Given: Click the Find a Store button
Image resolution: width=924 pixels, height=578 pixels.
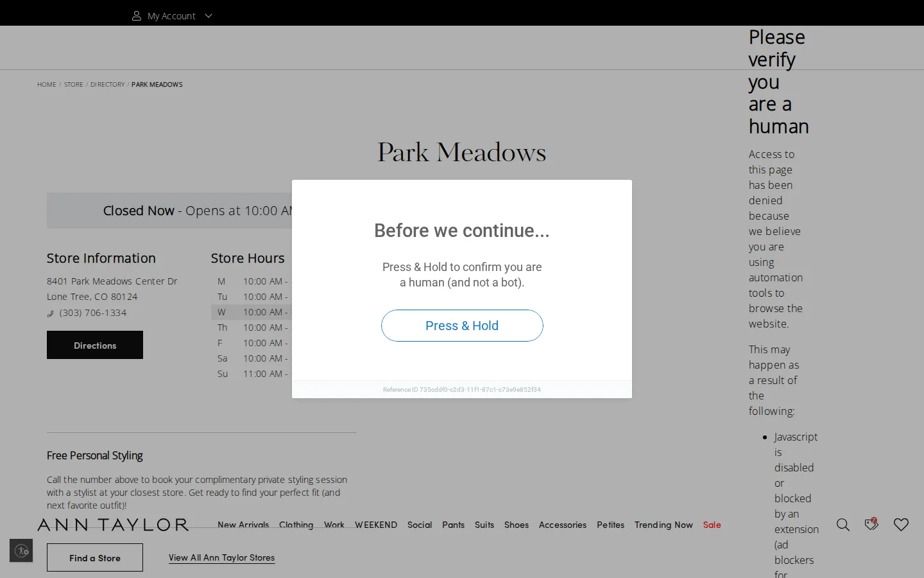Looking at the screenshot, I should click(95, 557).
